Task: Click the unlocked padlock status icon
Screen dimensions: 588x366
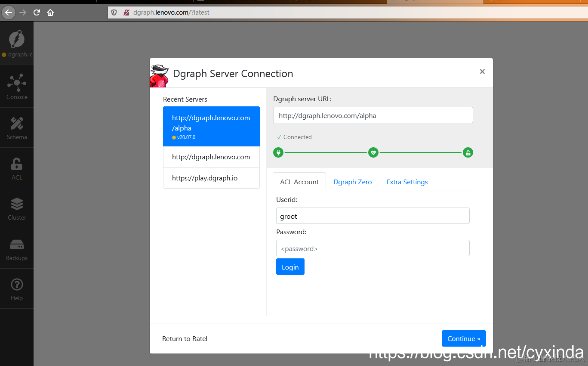Action: click(x=468, y=152)
